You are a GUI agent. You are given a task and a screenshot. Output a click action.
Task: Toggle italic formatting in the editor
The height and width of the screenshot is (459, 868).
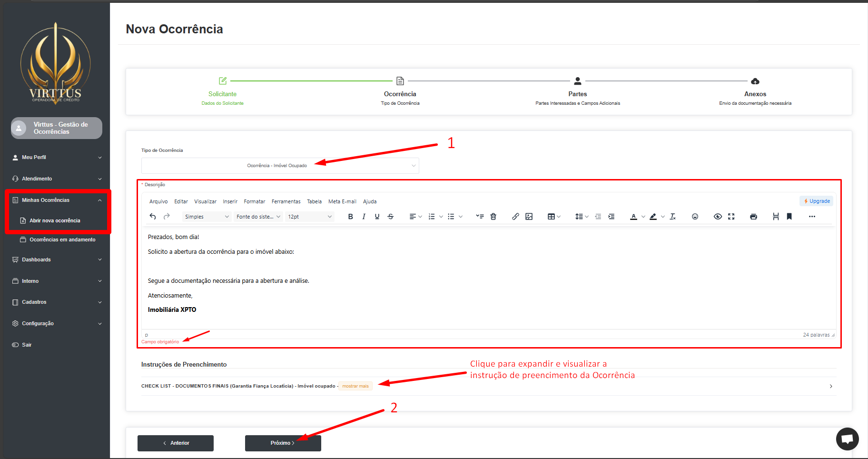click(x=364, y=217)
